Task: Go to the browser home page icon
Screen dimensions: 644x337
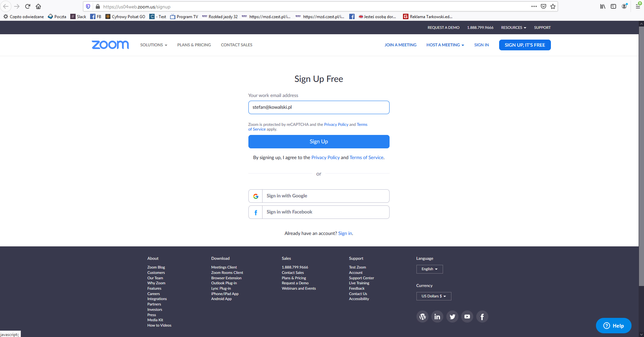Action: (x=38, y=6)
